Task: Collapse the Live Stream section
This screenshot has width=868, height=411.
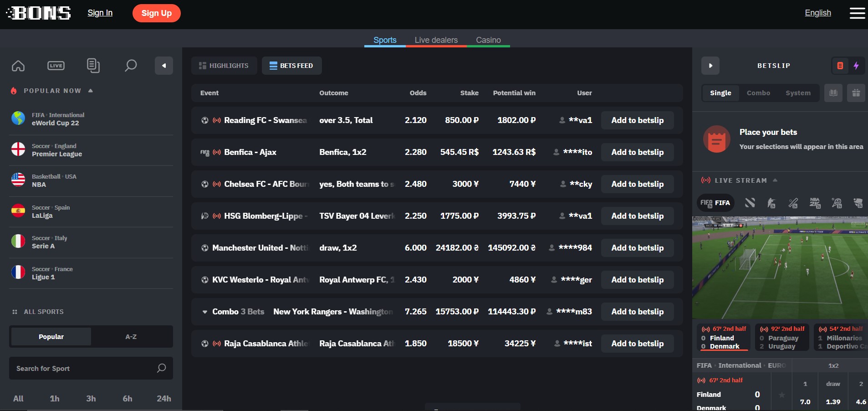Action: point(775,180)
